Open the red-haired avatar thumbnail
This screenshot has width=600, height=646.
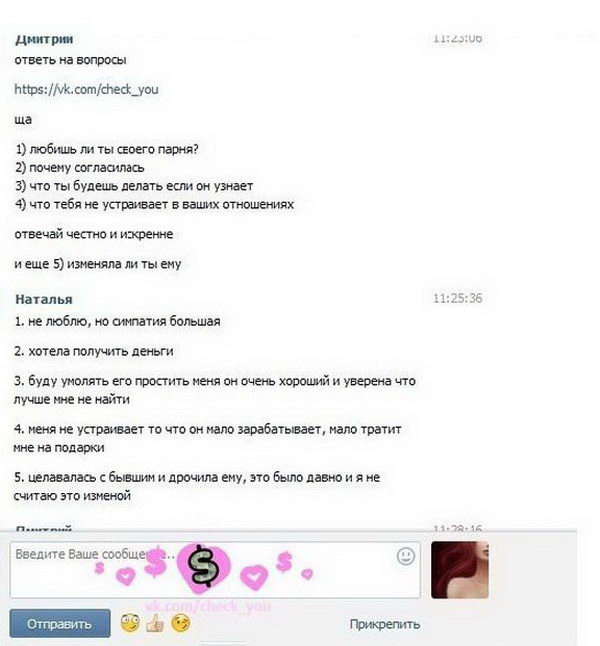tap(459, 570)
